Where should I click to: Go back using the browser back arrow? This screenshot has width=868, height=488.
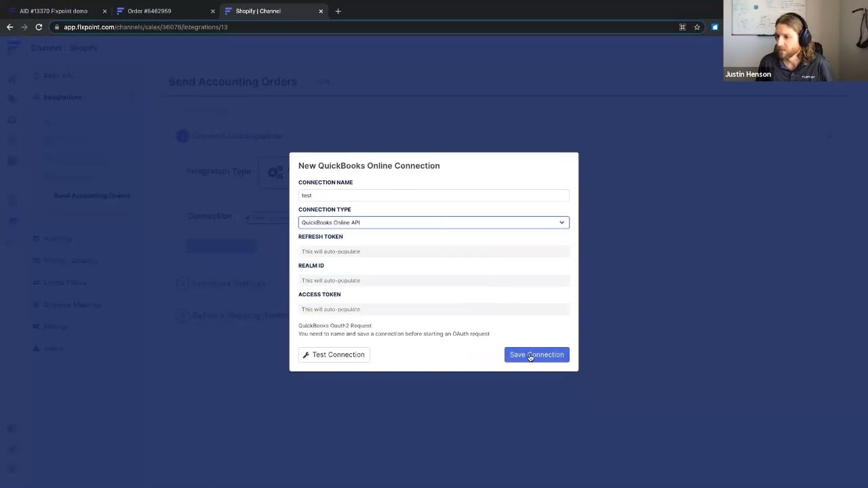[9, 27]
